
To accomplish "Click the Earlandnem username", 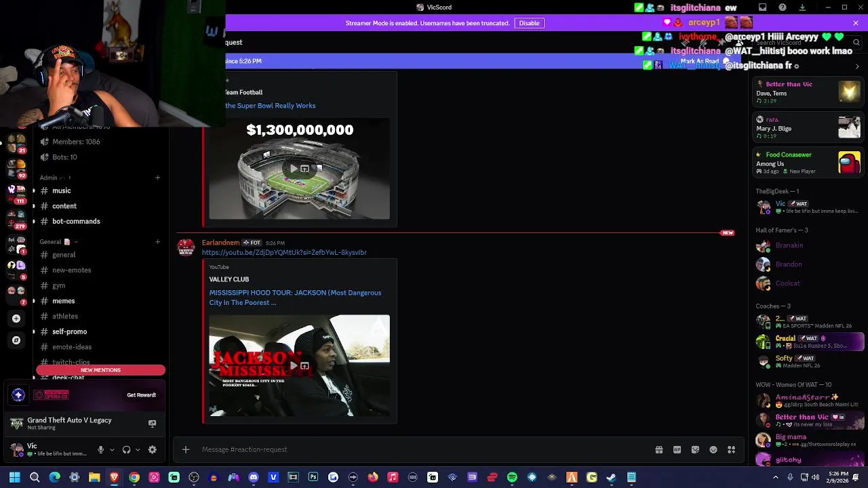I will (x=220, y=243).
